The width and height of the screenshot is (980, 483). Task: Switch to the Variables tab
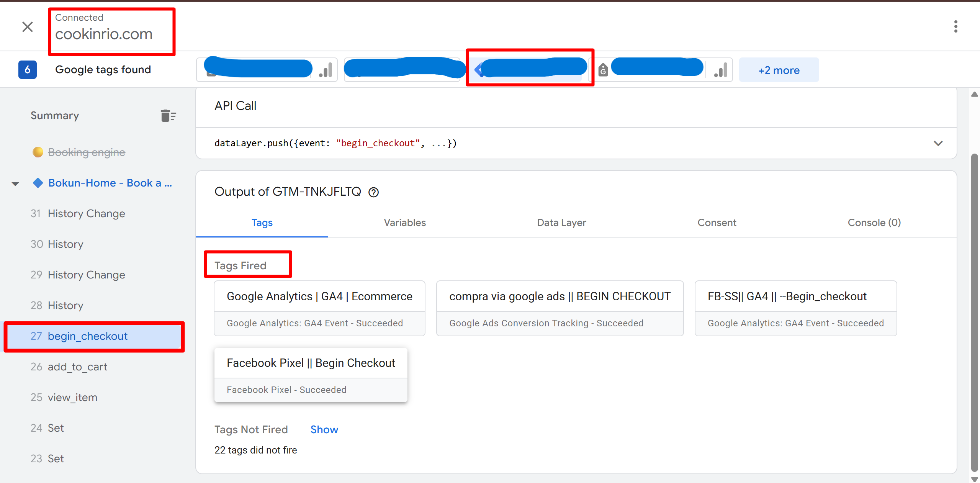(x=404, y=223)
